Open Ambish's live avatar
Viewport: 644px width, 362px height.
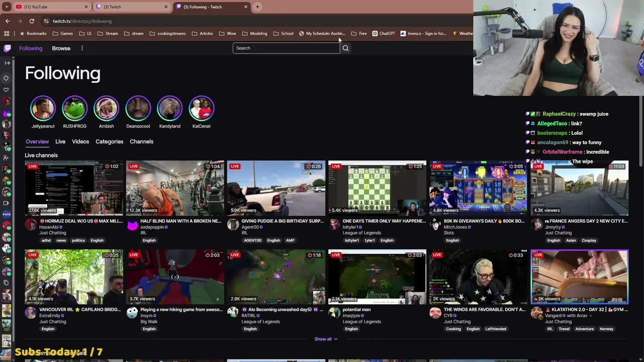pyautogui.click(x=106, y=108)
